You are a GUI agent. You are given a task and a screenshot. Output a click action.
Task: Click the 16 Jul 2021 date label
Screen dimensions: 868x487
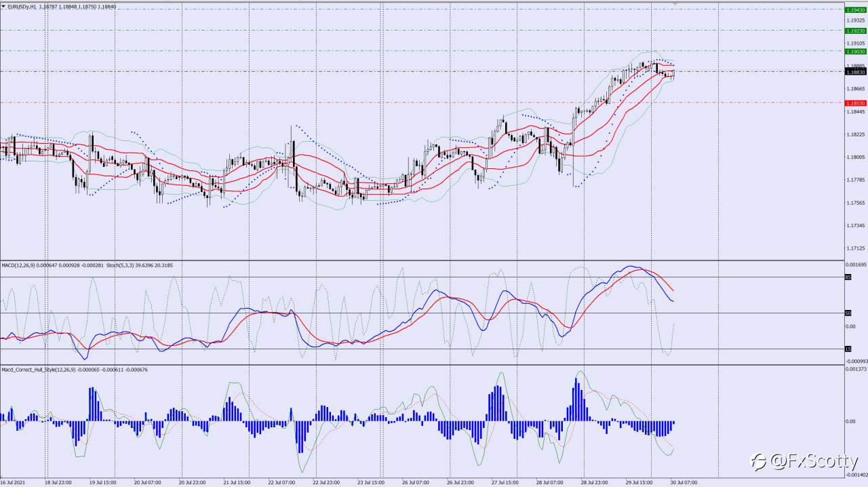click(14, 483)
